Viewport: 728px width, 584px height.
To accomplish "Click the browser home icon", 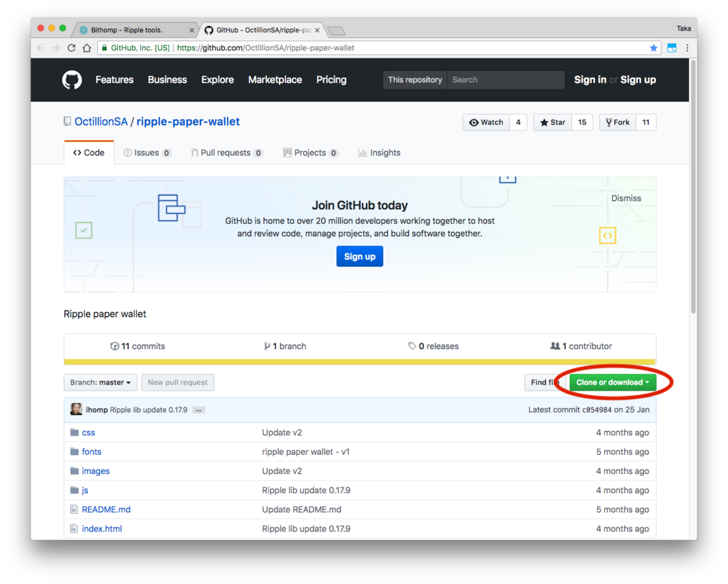I will [87, 48].
